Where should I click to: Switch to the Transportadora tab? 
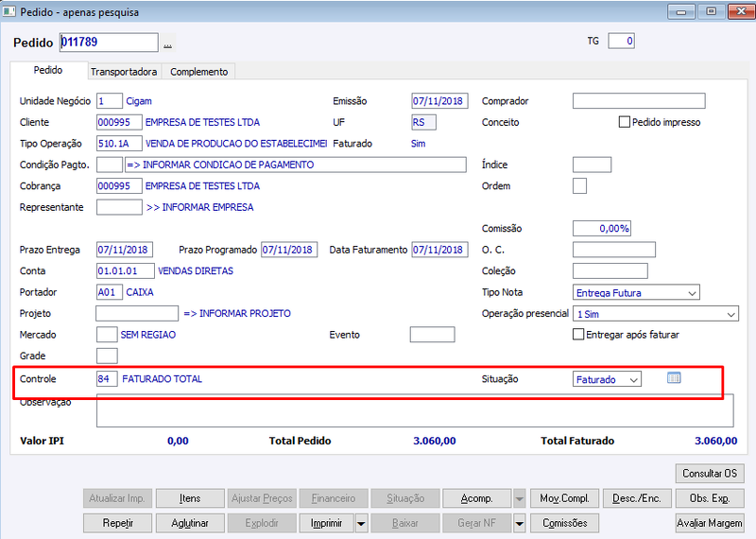coord(124,72)
